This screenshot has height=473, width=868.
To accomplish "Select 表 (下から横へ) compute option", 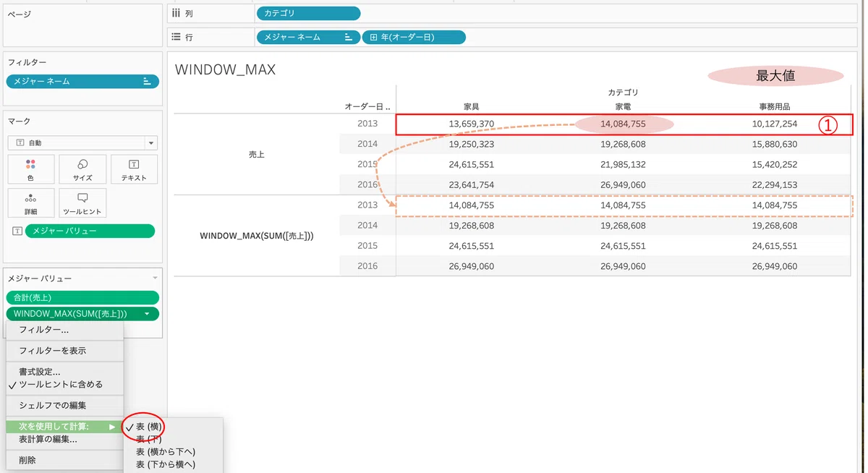I will pyautogui.click(x=166, y=464).
